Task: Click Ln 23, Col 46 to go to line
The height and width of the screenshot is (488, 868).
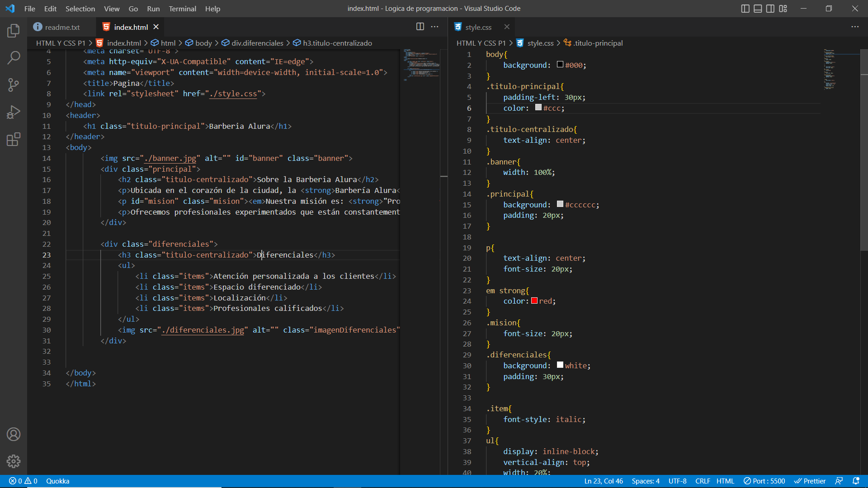Action: pos(604,481)
